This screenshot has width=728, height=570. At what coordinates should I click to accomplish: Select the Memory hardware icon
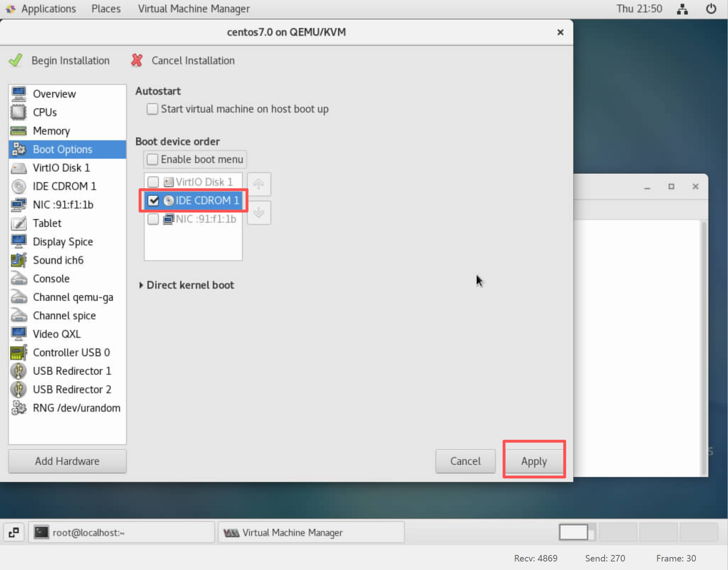click(18, 131)
